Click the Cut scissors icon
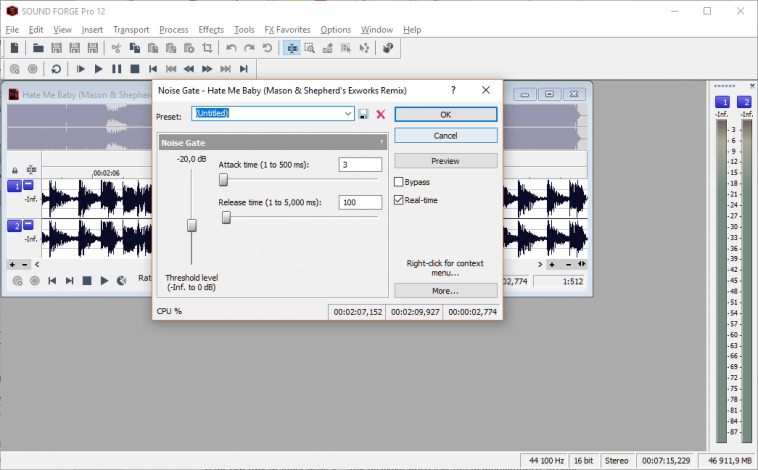Viewport: 758px width, 470px height. (117, 47)
